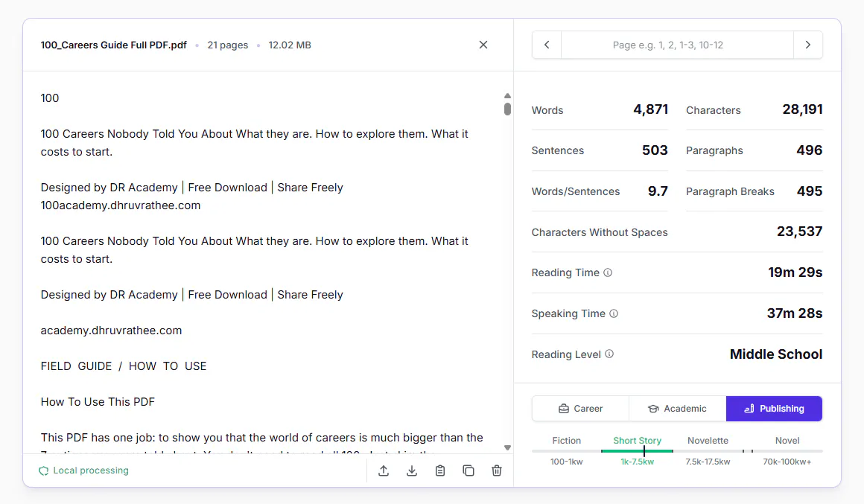Click the clipboard paste icon
864x504 pixels.
(x=439, y=470)
